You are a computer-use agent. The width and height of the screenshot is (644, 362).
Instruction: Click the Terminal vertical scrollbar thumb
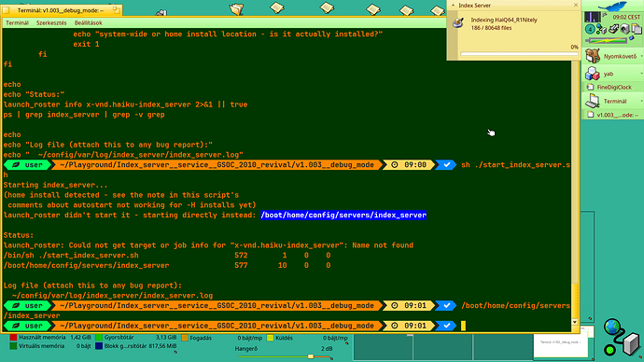[575, 300]
